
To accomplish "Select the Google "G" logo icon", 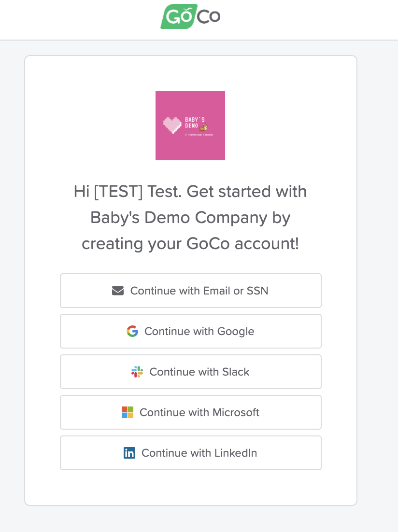I will 132,331.
